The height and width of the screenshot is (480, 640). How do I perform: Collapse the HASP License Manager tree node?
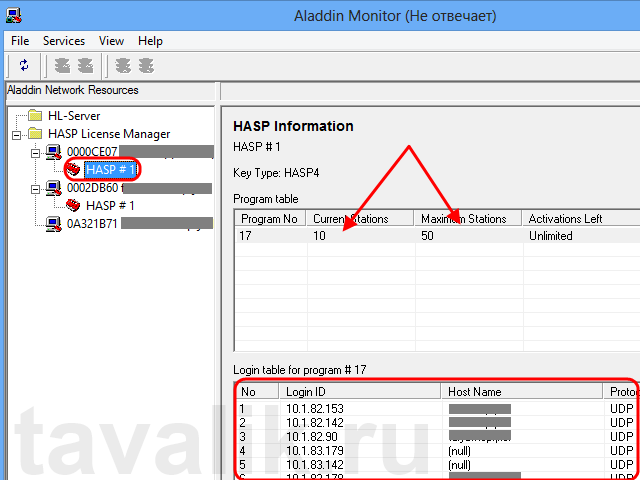(17, 134)
